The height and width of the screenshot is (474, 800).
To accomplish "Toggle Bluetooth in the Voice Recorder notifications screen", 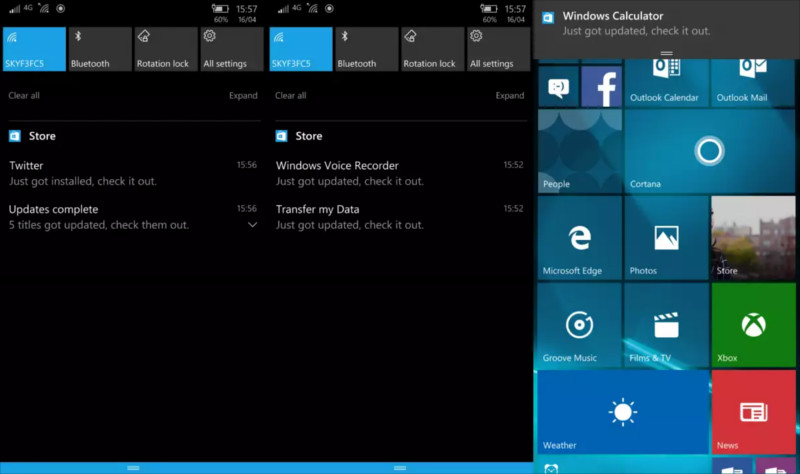I will click(x=367, y=49).
